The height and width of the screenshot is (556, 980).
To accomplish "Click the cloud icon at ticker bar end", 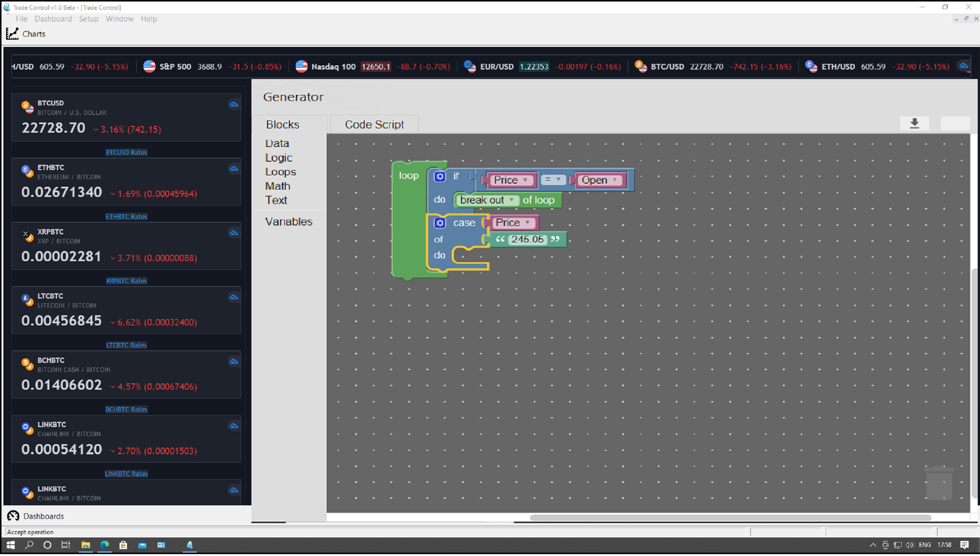I will [964, 67].
